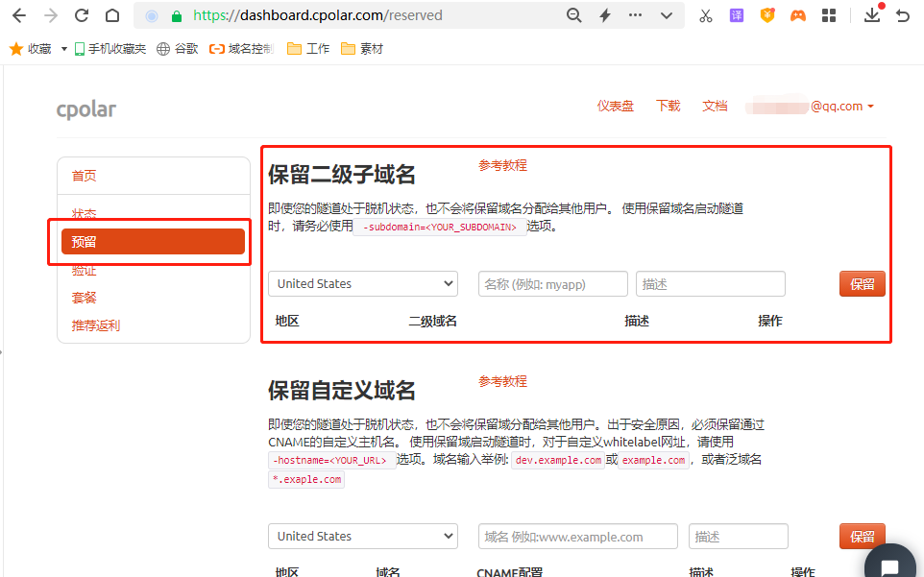This screenshot has width=924, height=577.
Task: Open the game controller extension icon
Action: [x=798, y=16]
